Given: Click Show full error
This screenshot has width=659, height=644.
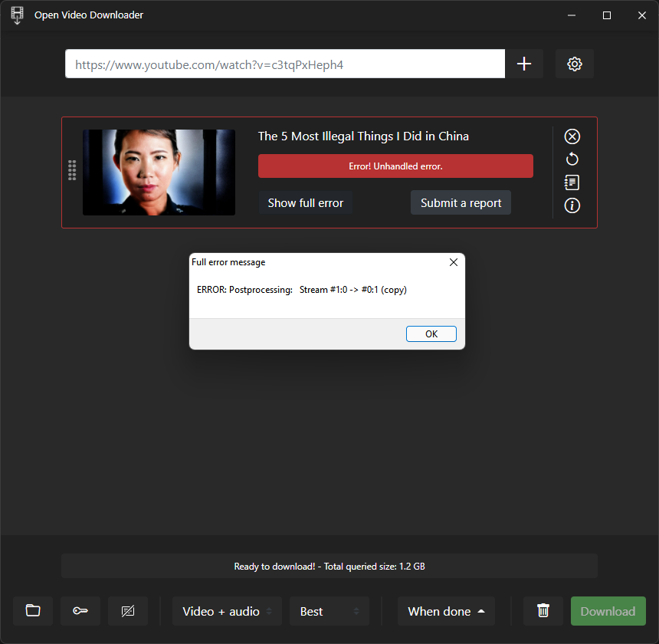Looking at the screenshot, I should (305, 202).
